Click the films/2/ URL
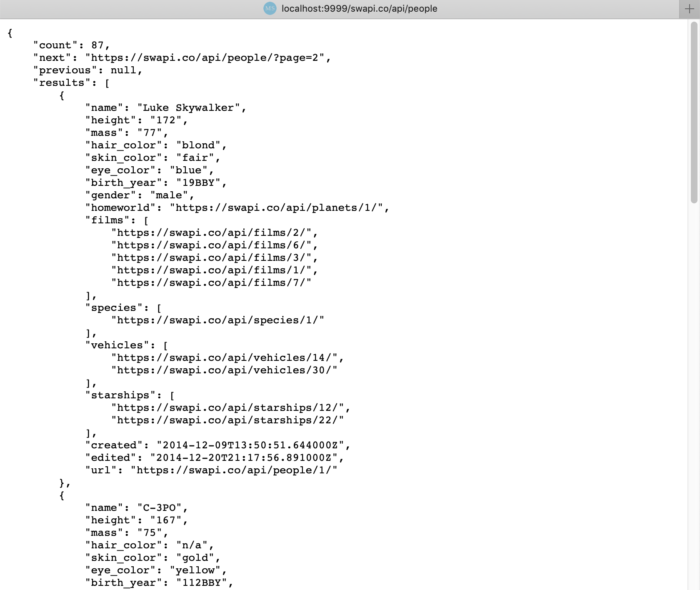 point(211,232)
